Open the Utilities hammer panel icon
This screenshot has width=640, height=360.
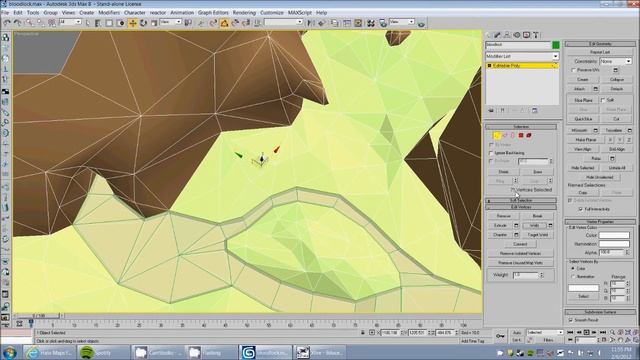(536, 35)
